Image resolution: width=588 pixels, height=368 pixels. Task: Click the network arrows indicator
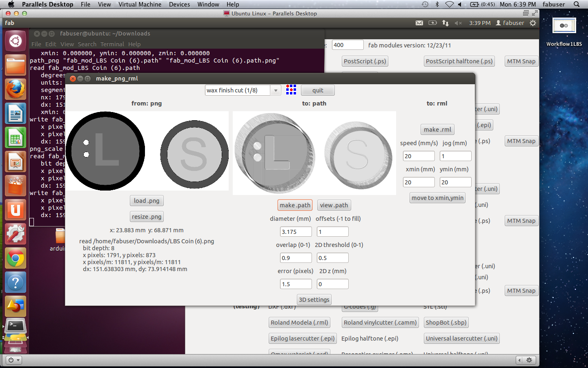point(445,23)
